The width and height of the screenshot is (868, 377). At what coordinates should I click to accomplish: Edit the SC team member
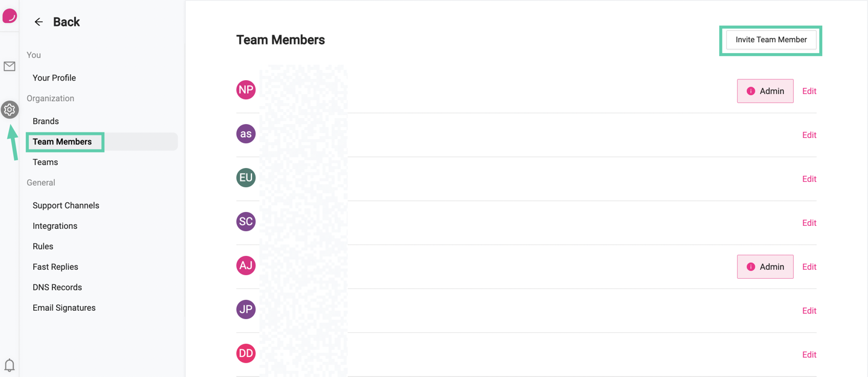tap(809, 223)
